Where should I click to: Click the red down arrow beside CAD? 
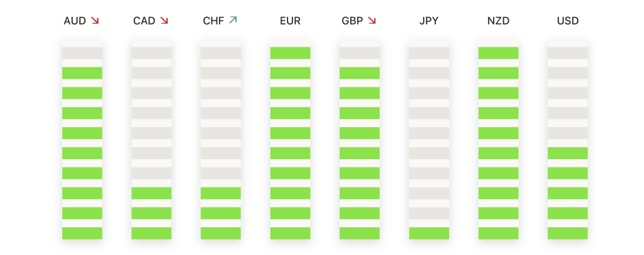(x=164, y=20)
